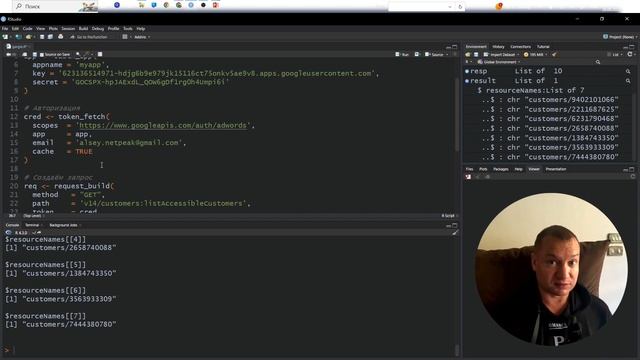Click the Environment search field
Viewport: 640px width, 360px height.
point(614,62)
